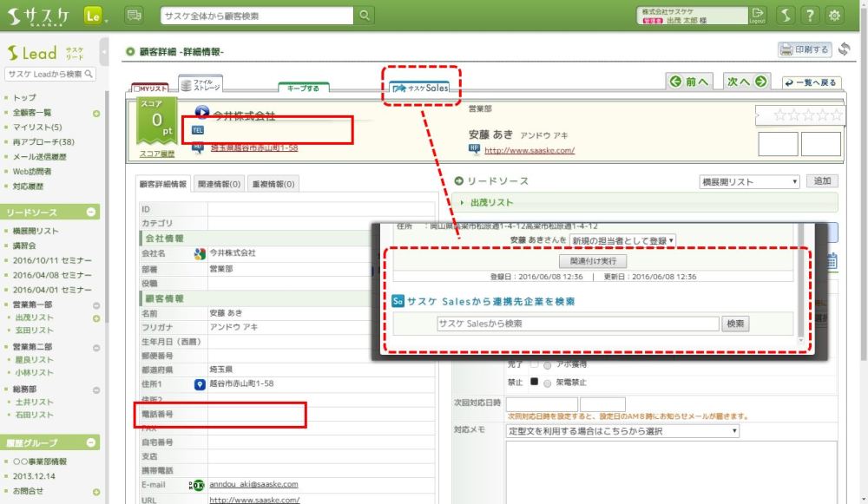Click the magnifier search icon in top bar
Viewport: 868px width, 504px height.
coord(365,15)
